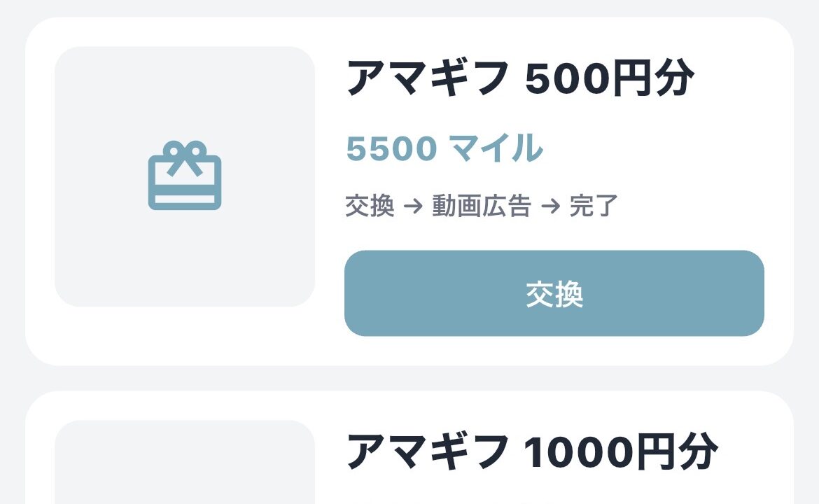The image size is (819, 504).
Task: Click the マイル unit text
Action: [x=496, y=148]
